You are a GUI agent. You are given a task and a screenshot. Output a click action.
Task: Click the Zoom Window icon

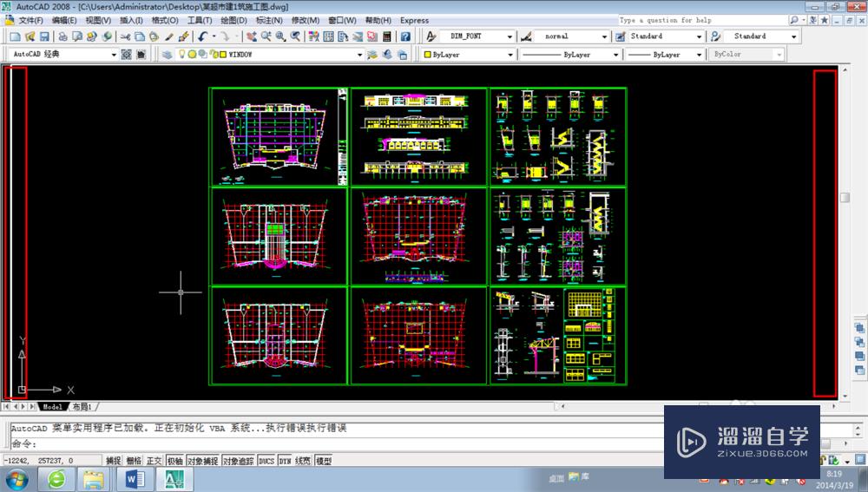280,36
